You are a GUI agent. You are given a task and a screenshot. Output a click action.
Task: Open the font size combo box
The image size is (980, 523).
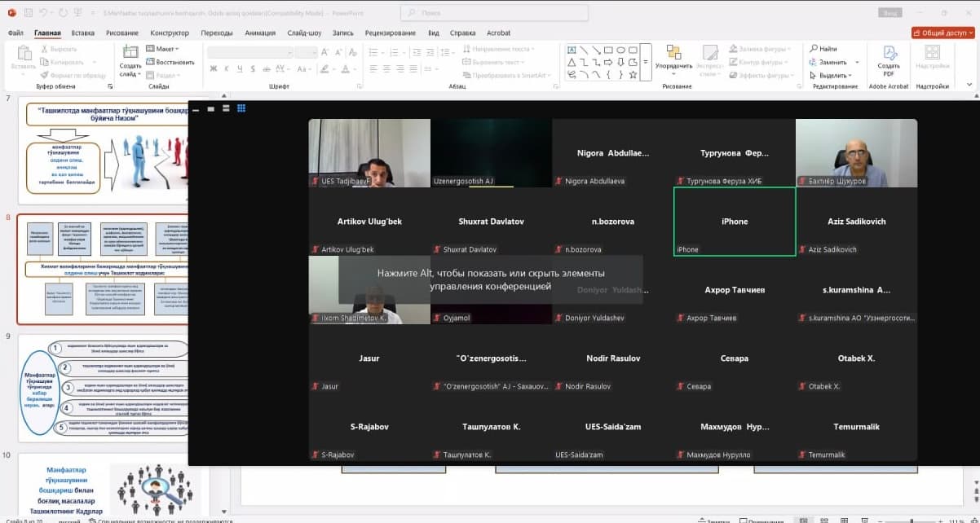(307, 52)
